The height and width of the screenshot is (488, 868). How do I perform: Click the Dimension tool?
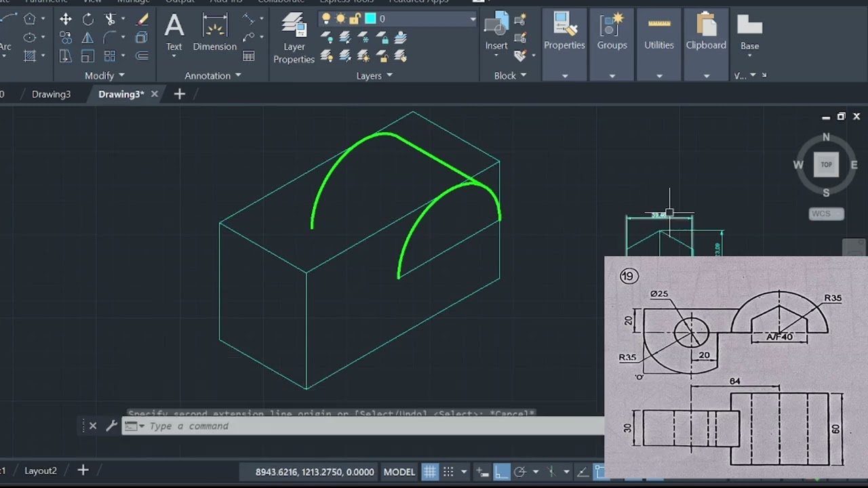coord(214,32)
